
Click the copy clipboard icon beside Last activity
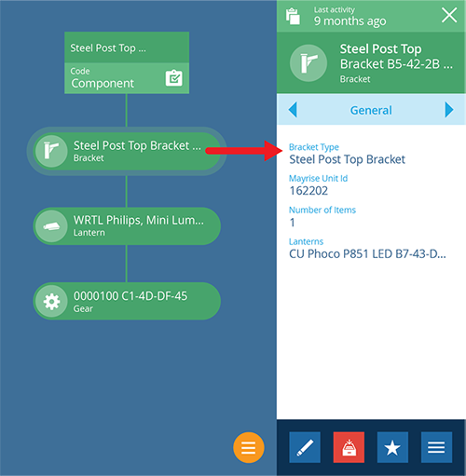[x=293, y=16]
